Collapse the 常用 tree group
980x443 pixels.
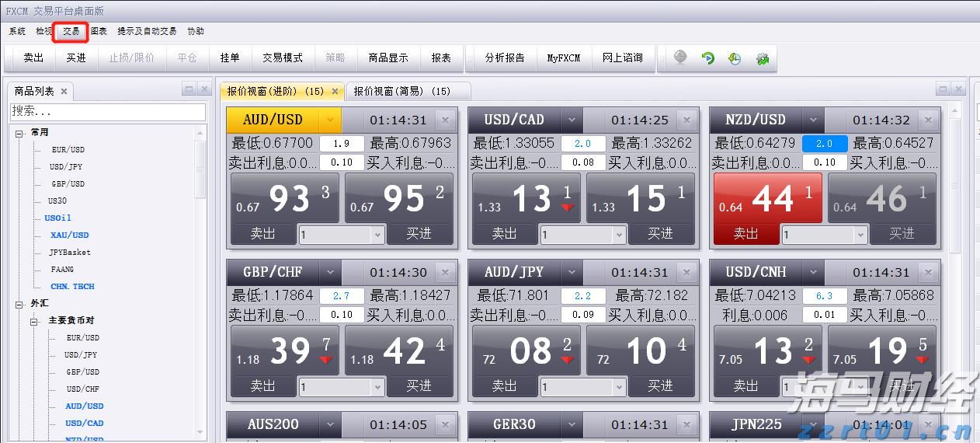pos(19,133)
